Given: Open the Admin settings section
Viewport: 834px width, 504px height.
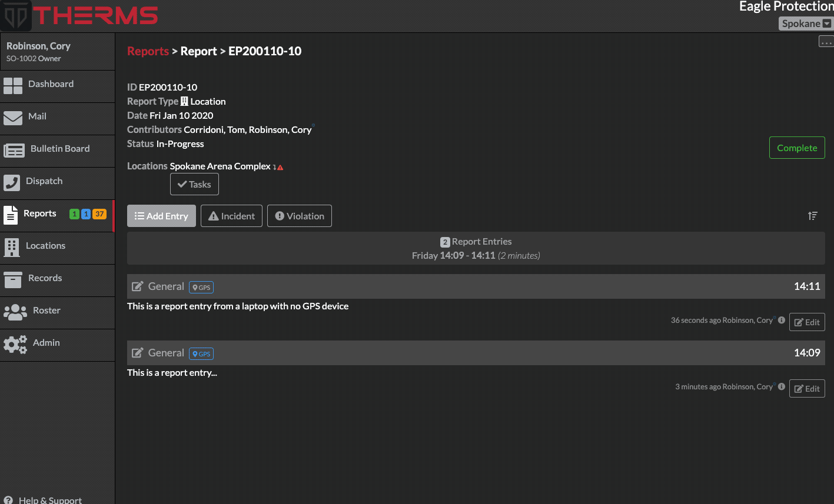Looking at the screenshot, I should point(46,342).
